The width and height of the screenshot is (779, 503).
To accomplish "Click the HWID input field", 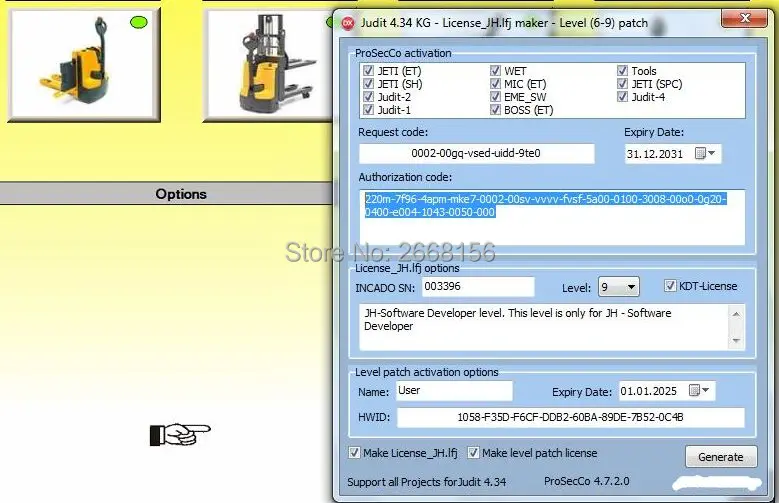I will coord(570,417).
